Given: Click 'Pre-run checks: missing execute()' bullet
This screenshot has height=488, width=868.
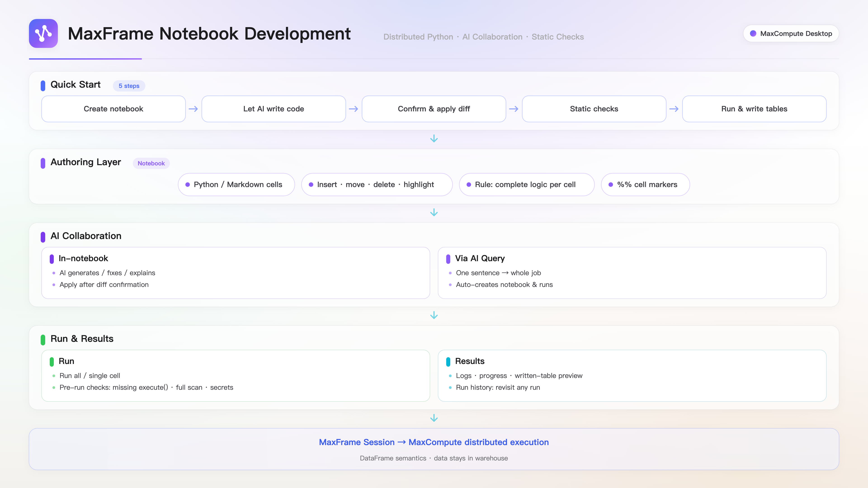Looking at the screenshot, I should (x=146, y=387).
